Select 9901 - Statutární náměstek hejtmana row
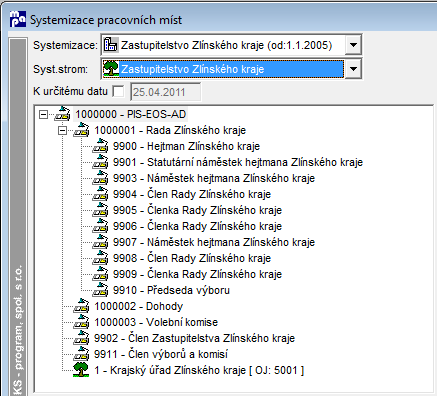Viewport: 437px width, 396px height. (x=238, y=162)
